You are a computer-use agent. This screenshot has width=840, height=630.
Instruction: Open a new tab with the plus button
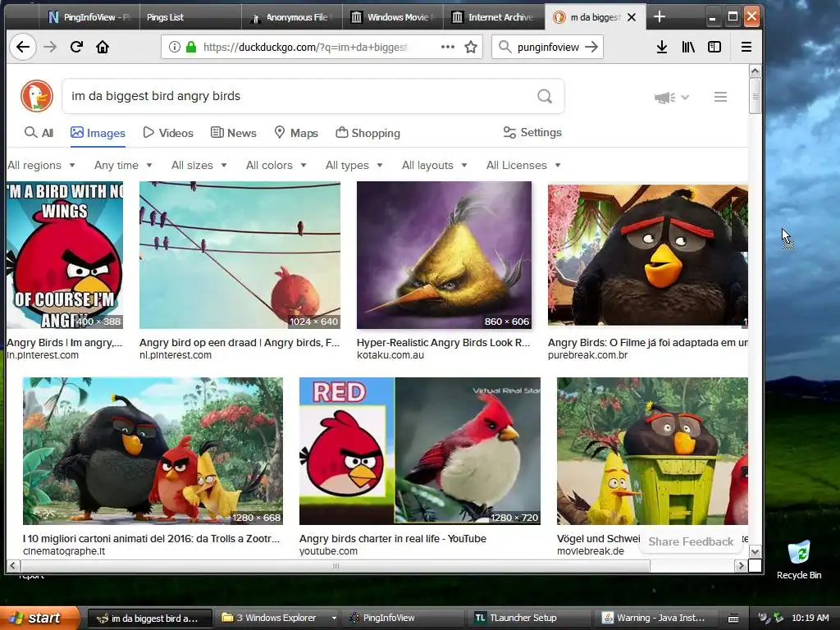tap(660, 17)
